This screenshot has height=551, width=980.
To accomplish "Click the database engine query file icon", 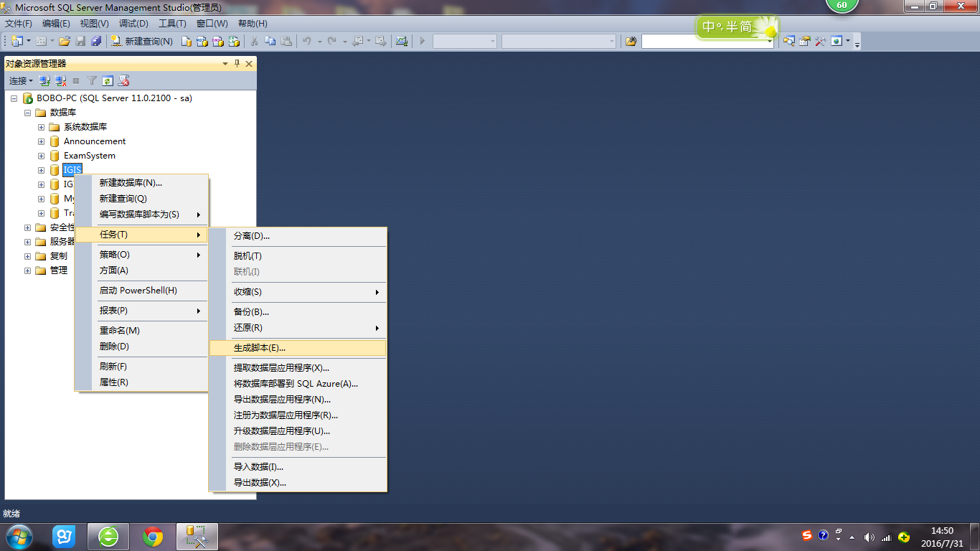I will pos(187,42).
